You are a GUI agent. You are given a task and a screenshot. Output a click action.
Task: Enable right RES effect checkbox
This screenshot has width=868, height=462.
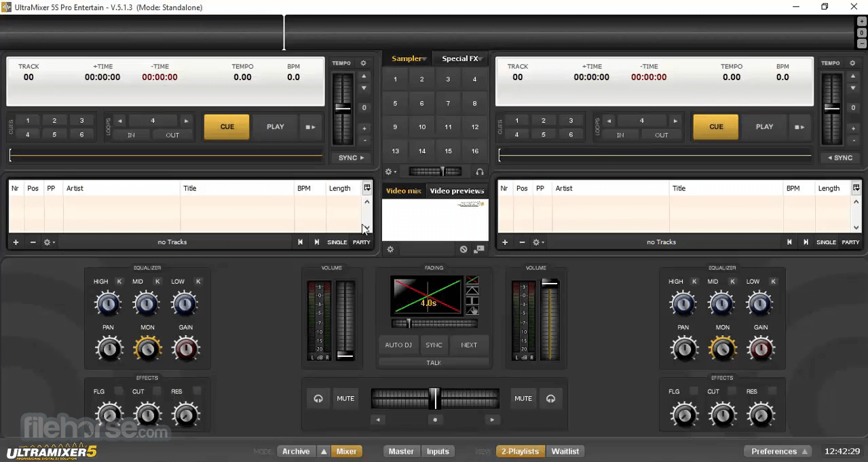click(x=772, y=391)
